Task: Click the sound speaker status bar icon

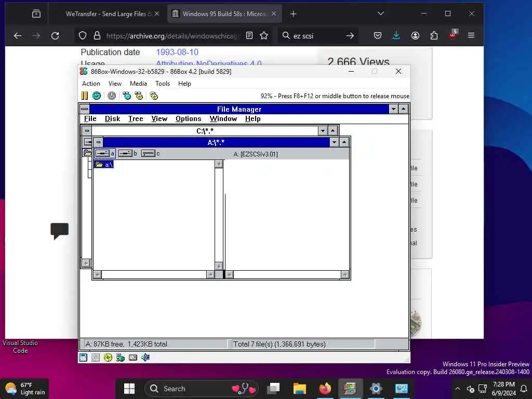Action: point(145,357)
